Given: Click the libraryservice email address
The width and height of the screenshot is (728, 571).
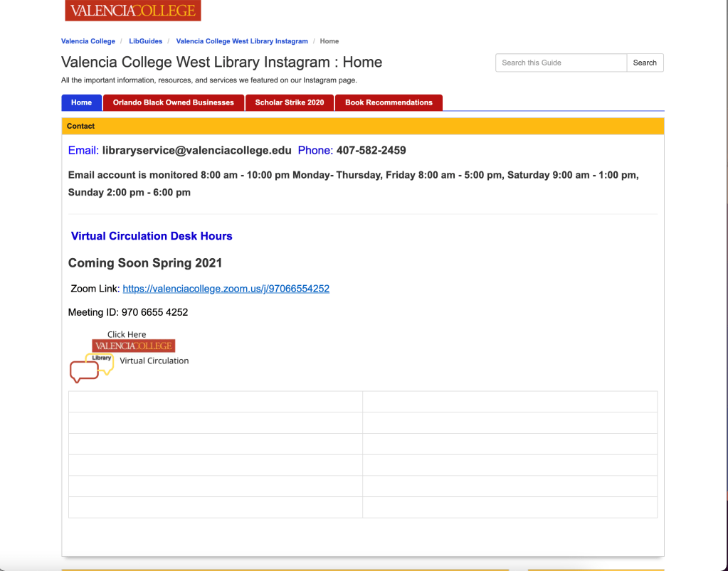Looking at the screenshot, I should click(196, 150).
